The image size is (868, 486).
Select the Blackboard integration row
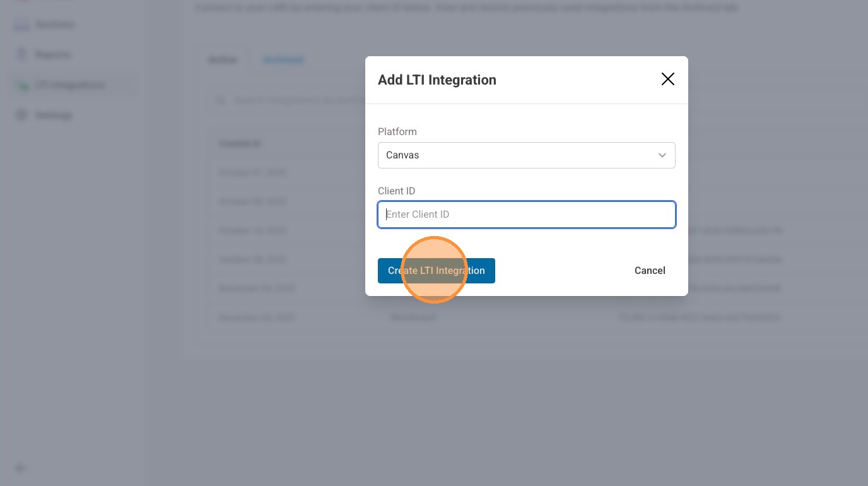pos(413,317)
